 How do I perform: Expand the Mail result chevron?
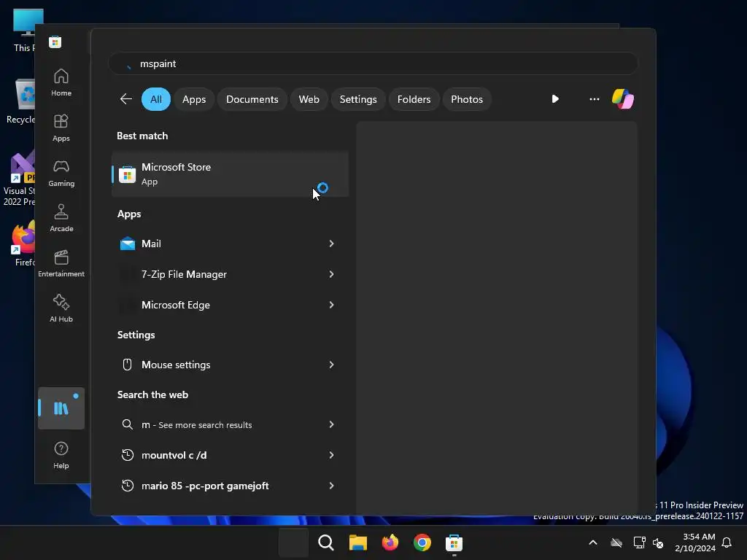[332, 244]
